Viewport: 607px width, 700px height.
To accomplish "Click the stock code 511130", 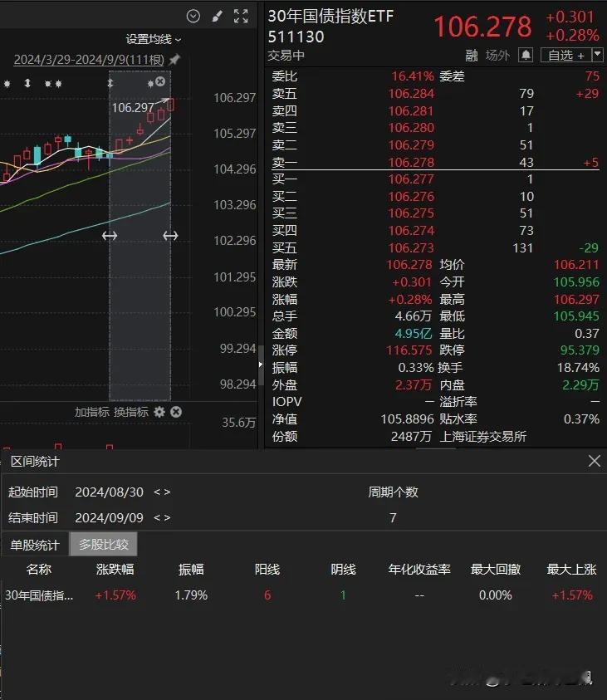I will [296, 37].
